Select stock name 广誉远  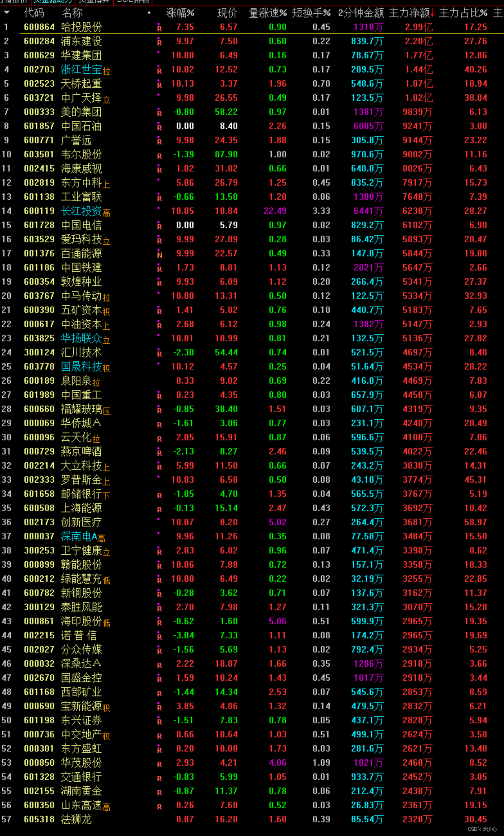click(x=76, y=140)
